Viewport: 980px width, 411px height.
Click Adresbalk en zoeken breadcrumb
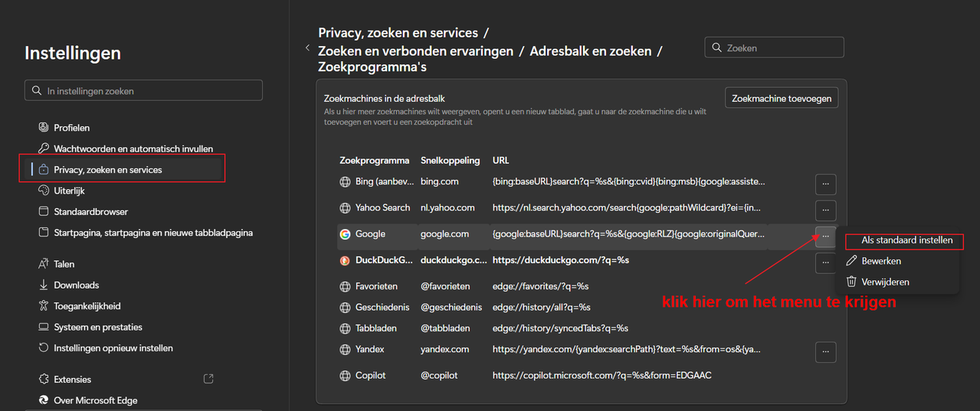click(591, 51)
